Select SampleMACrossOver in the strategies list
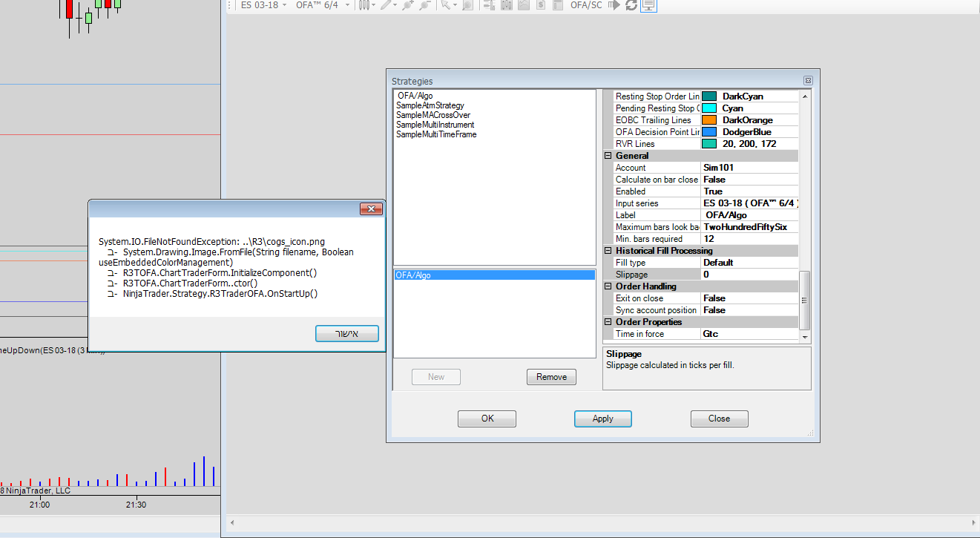The image size is (980, 538). click(x=433, y=115)
